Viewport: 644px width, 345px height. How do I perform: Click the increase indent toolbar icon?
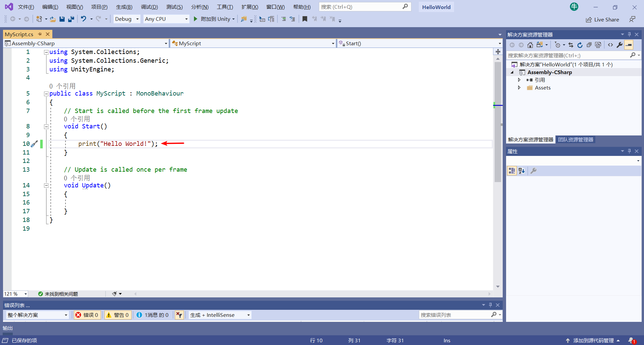(271, 19)
